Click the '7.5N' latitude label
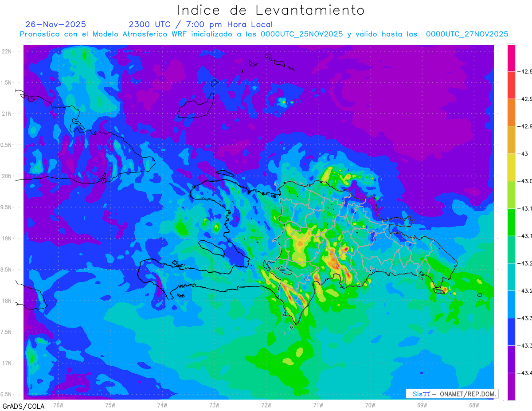This screenshot has width=532, height=411. (x=7, y=332)
